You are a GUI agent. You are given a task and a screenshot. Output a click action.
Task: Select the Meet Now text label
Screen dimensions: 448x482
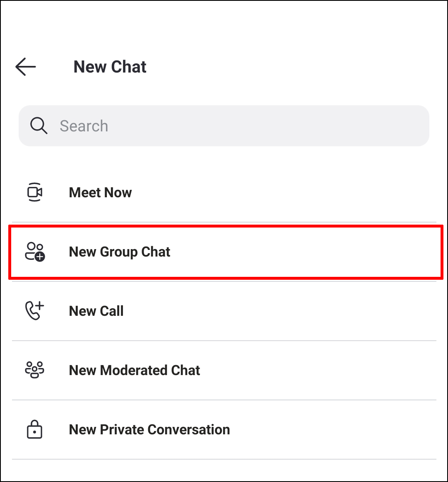click(100, 192)
